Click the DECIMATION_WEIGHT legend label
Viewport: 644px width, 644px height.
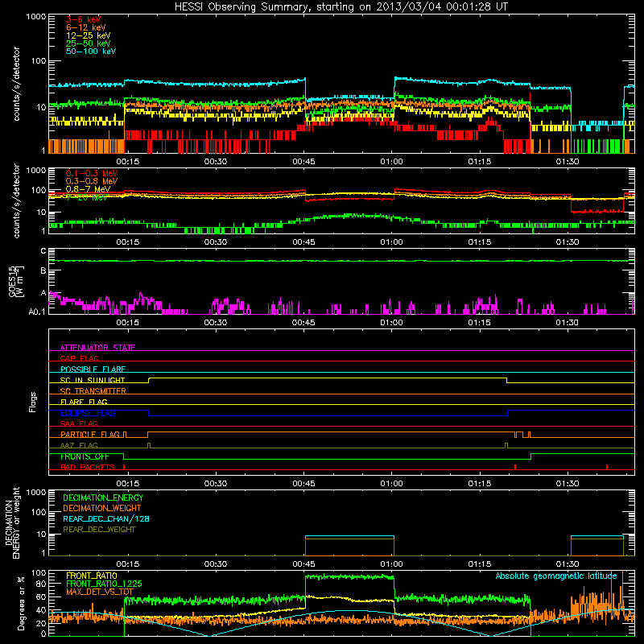coord(102,508)
